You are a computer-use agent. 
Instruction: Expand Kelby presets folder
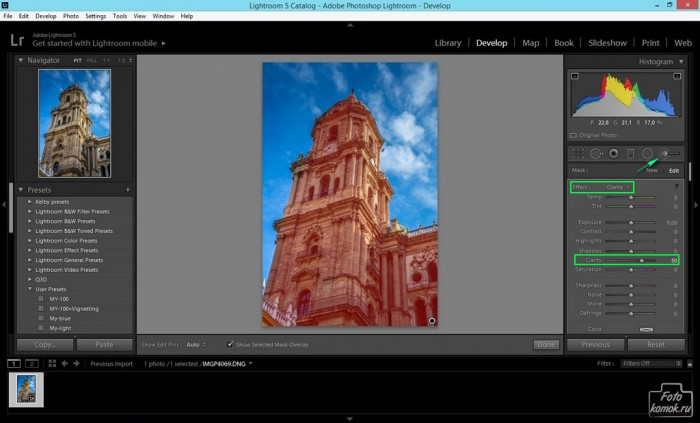click(x=30, y=202)
